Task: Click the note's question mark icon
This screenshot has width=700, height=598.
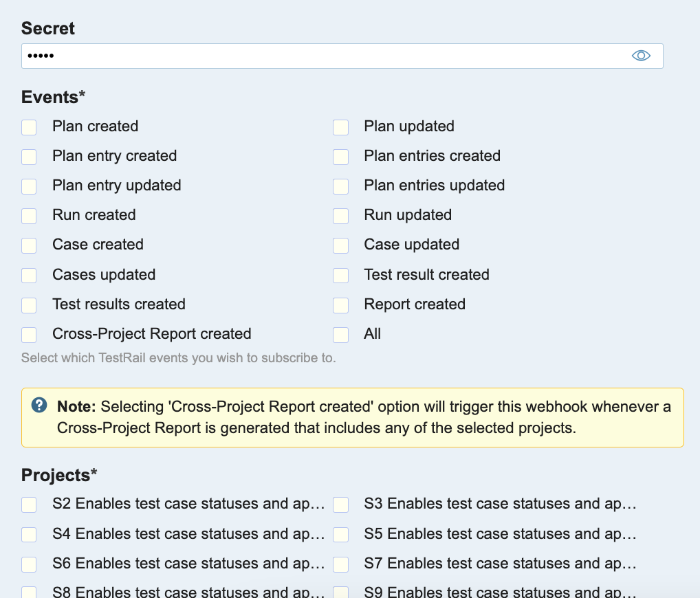Action: (x=39, y=405)
